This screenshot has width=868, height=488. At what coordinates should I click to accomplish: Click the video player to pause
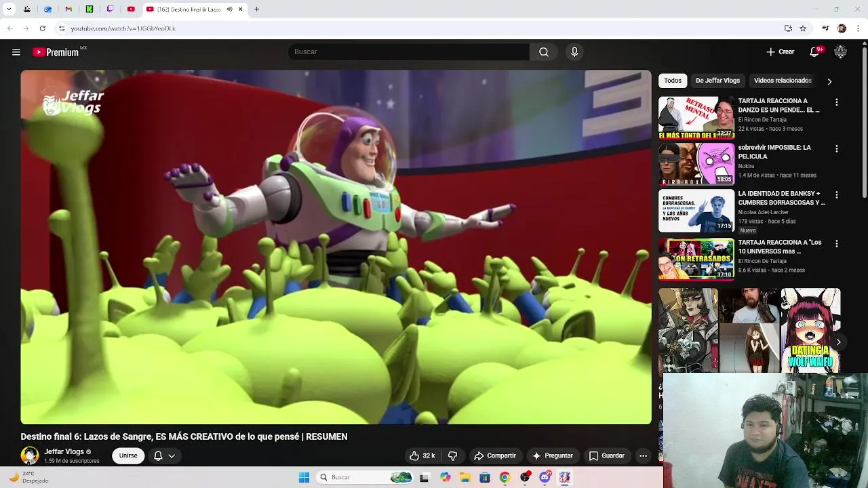(336, 247)
